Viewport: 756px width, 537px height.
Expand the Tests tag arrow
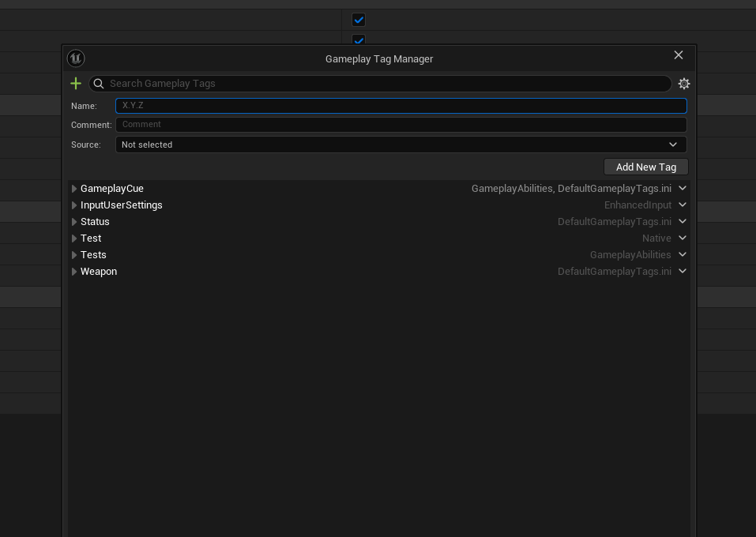pyautogui.click(x=73, y=255)
